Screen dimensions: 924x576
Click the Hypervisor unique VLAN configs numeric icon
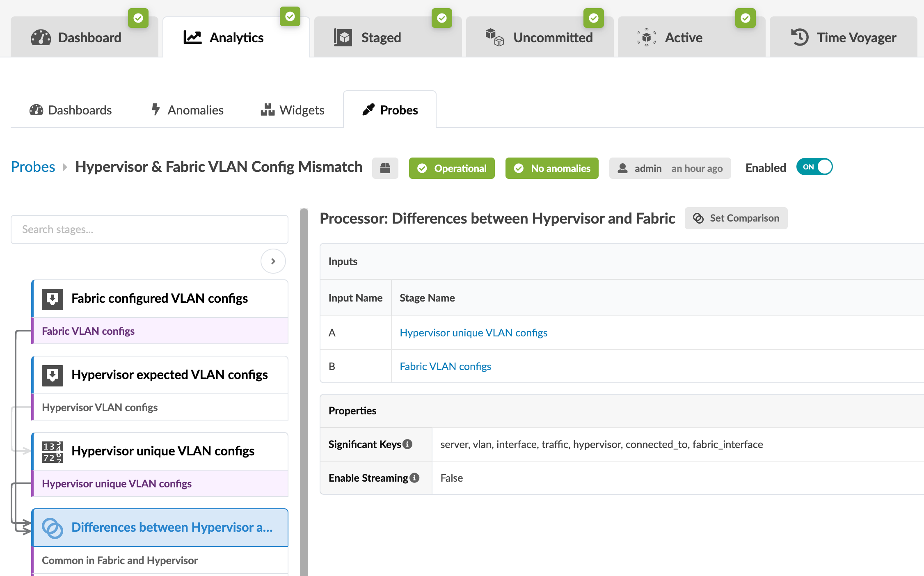point(53,451)
